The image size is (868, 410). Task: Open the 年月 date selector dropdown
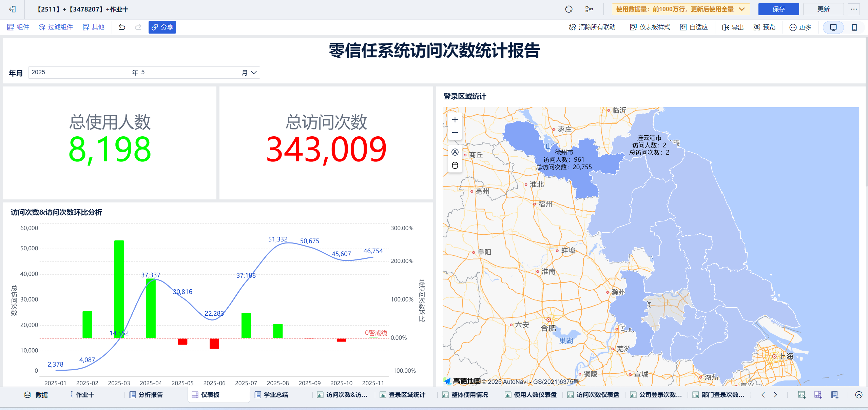[253, 73]
